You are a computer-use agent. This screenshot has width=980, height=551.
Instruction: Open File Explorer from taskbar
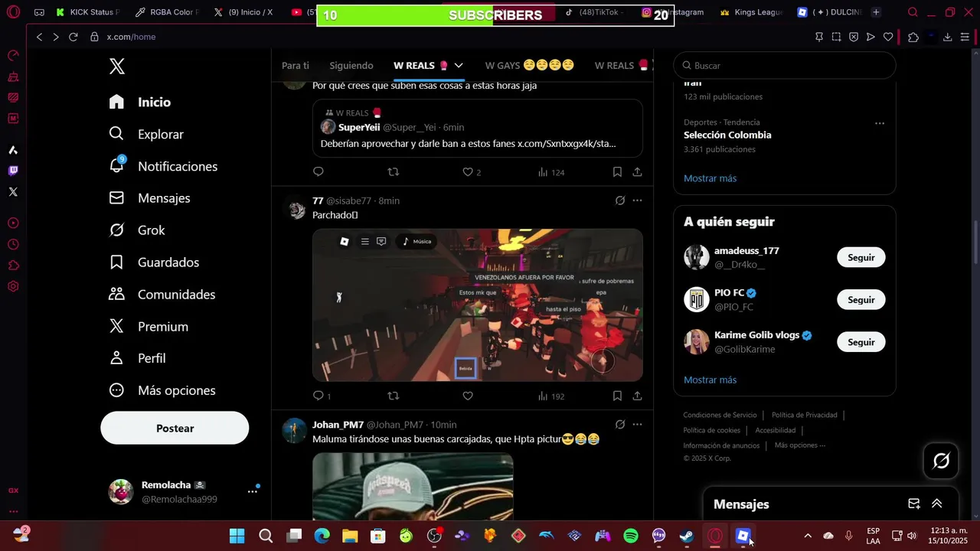pos(350,536)
